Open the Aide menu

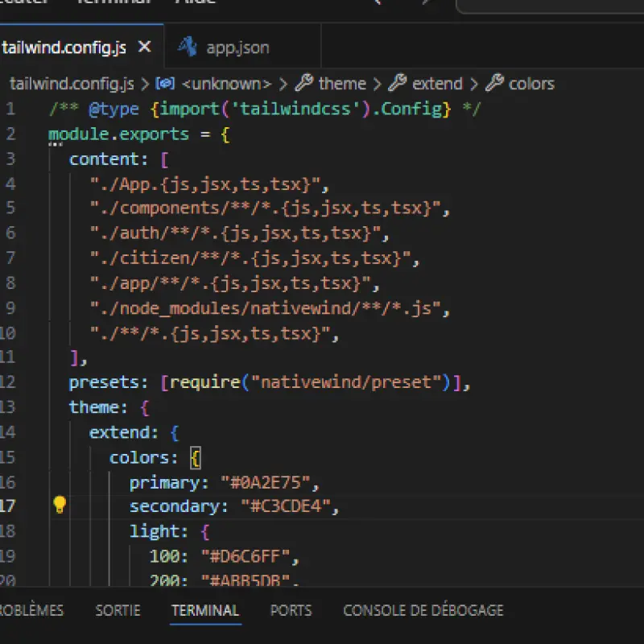click(x=194, y=4)
